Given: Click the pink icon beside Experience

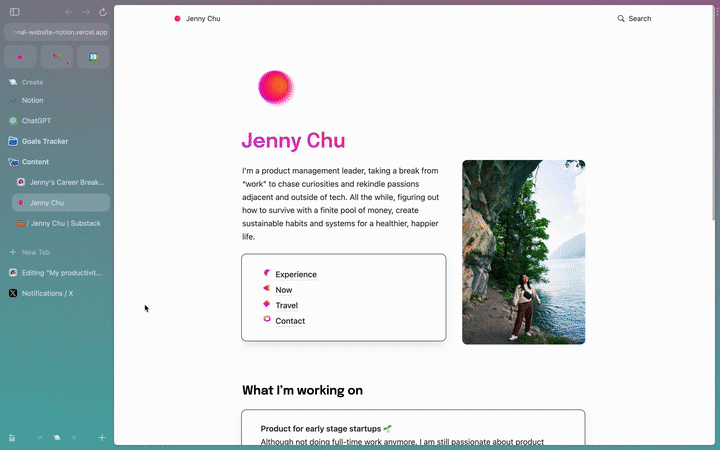Looking at the screenshot, I should click(267, 273).
